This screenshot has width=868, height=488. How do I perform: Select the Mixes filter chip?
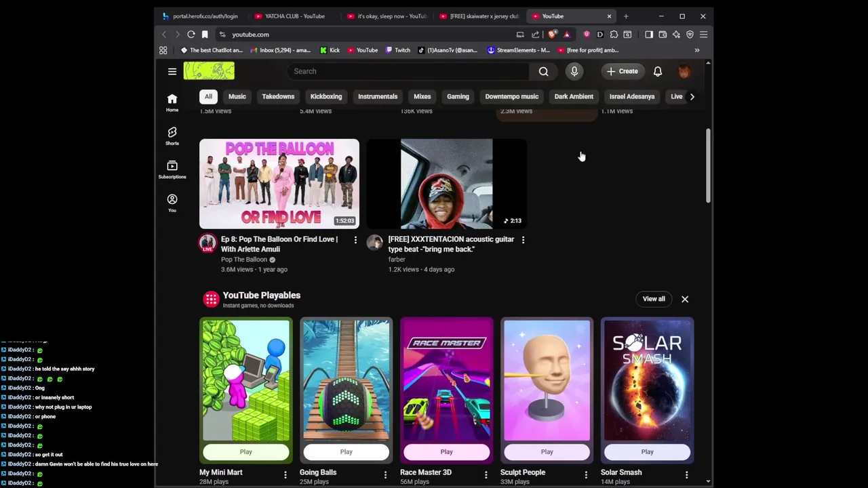(422, 96)
